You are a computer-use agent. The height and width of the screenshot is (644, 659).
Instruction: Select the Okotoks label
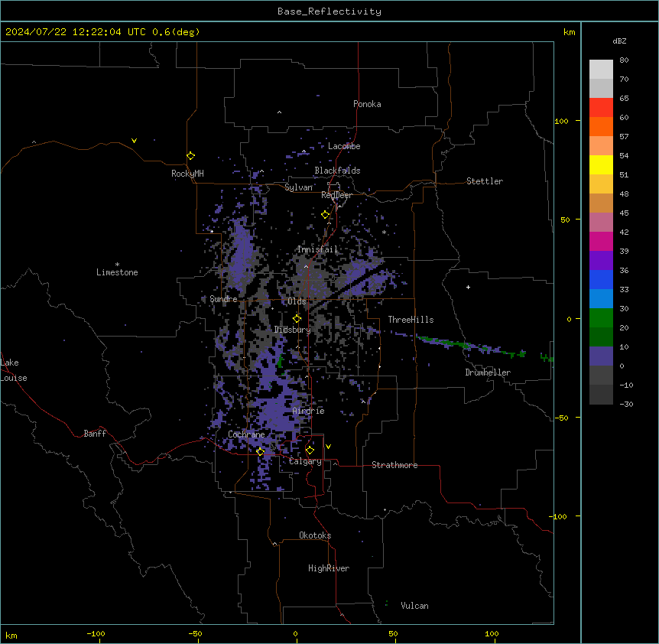[315, 535]
